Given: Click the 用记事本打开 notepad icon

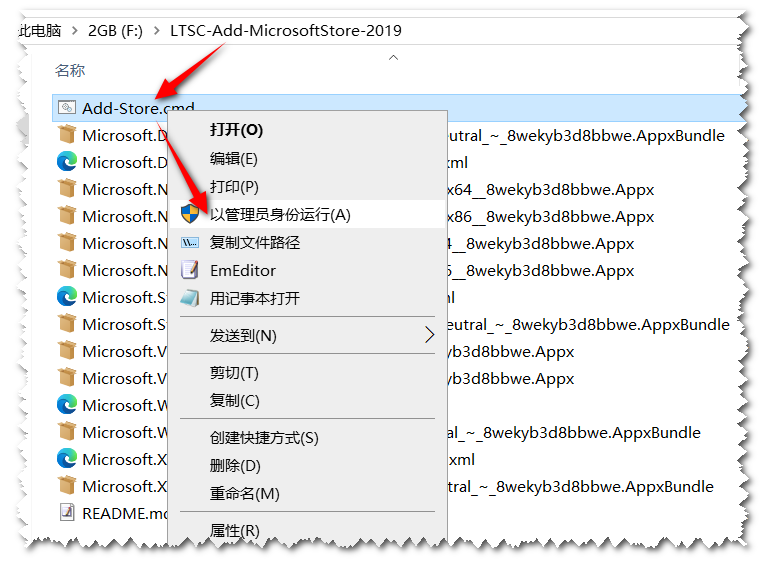Looking at the screenshot, I should pyautogui.click(x=190, y=298).
